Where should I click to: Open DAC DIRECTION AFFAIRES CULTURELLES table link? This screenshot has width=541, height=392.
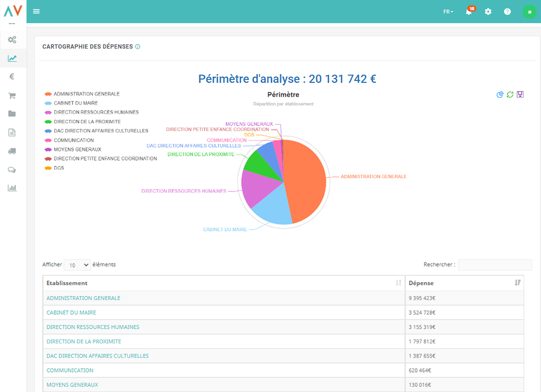tap(97, 356)
